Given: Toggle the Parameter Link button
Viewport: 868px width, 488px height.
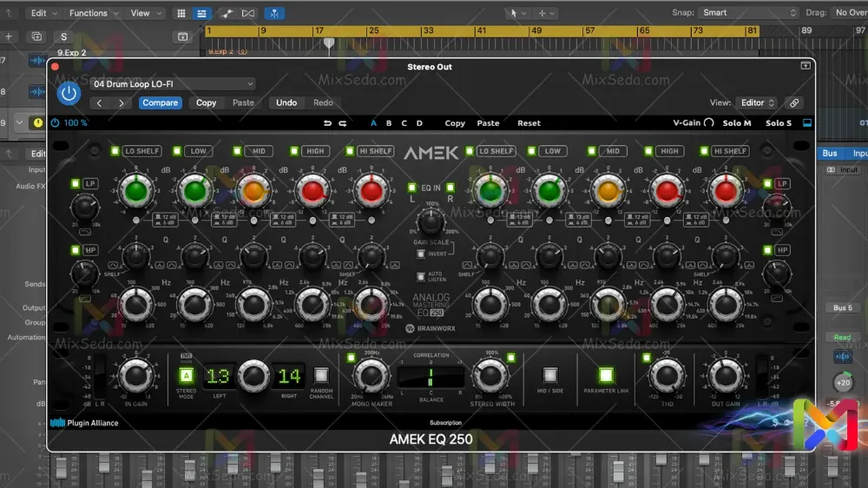Looking at the screenshot, I should click(x=605, y=376).
